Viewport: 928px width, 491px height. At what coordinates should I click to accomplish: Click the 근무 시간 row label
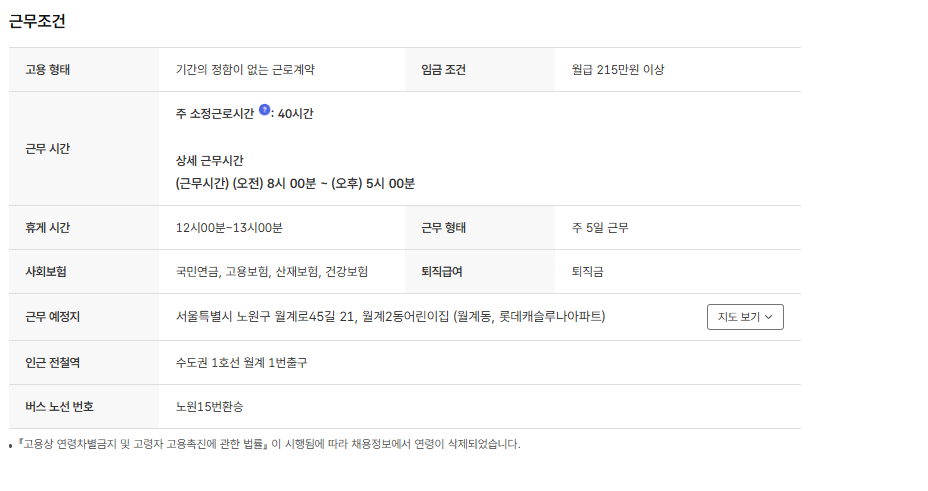point(48,149)
